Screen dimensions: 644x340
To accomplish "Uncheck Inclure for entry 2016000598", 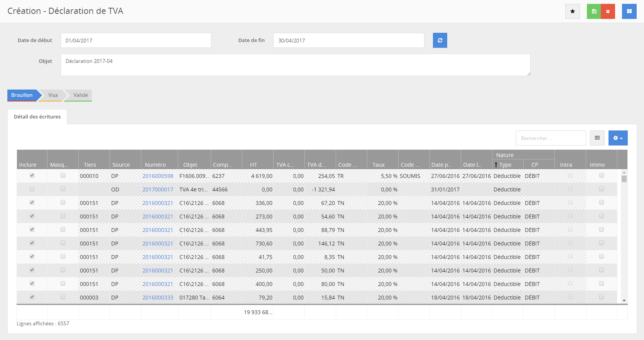I will point(32,176).
